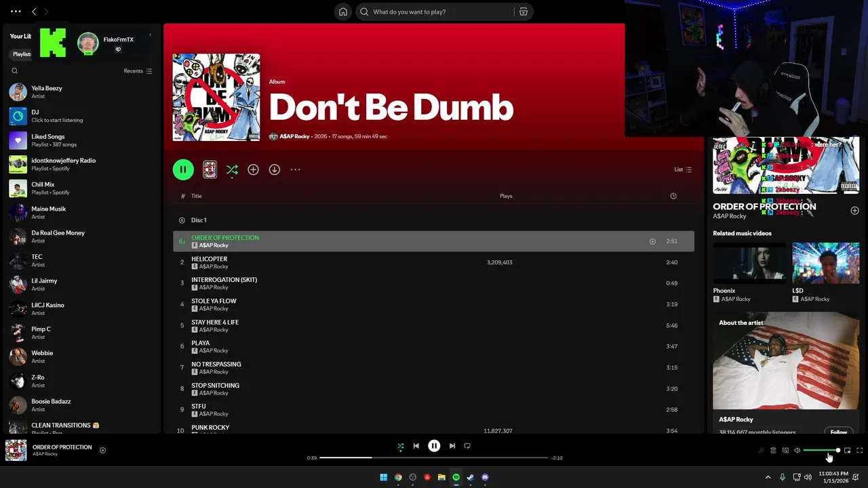Viewport: 868px width, 488px height.
Task: Click the search field 'What do you want to play?'
Action: click(435, 12)
